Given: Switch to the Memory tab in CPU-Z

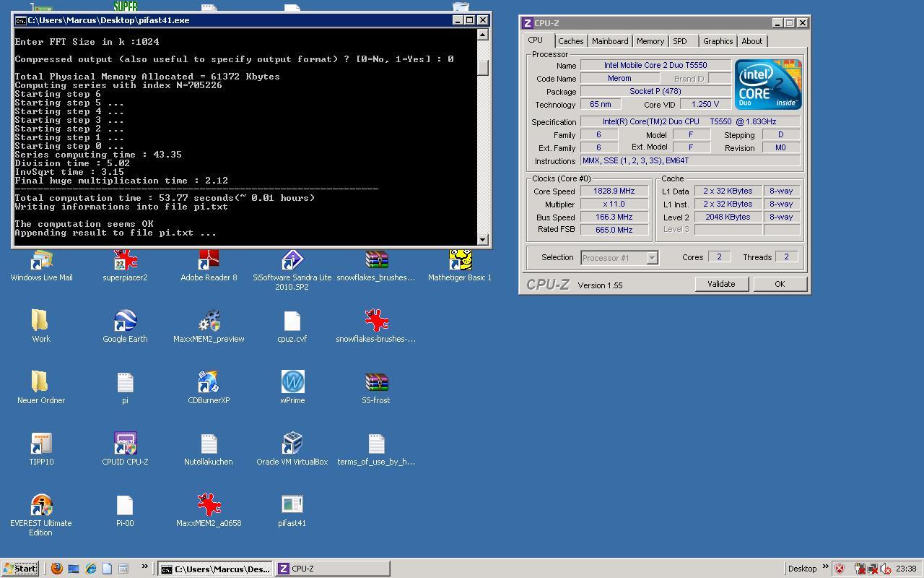Looking at the screenshot, I should click(650, 41).
